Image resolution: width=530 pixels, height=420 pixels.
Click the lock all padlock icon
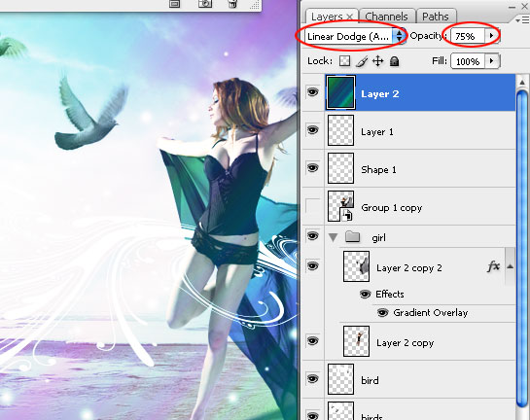click(394, 61)
